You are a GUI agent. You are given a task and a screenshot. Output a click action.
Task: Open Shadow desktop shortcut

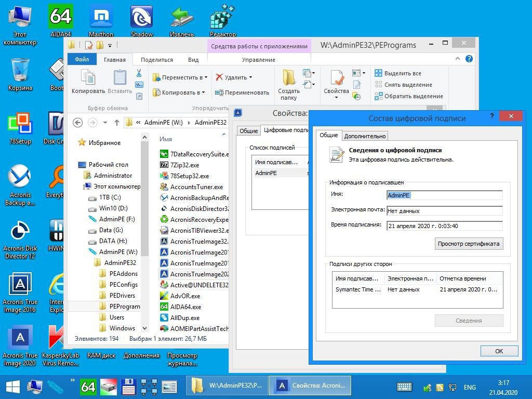[141, 20]
